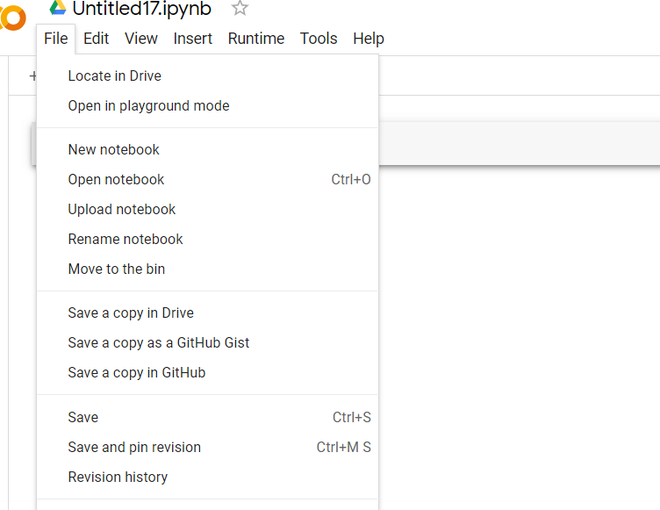Open the Help menu
660x510 pixels.
[369, 39]
